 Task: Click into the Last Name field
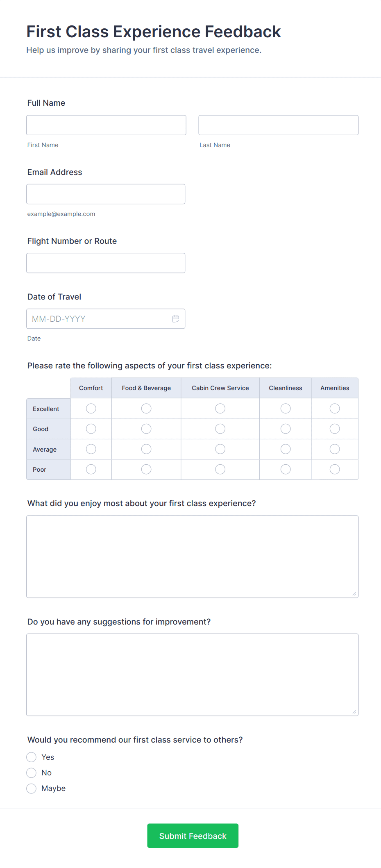click(278, 125)
